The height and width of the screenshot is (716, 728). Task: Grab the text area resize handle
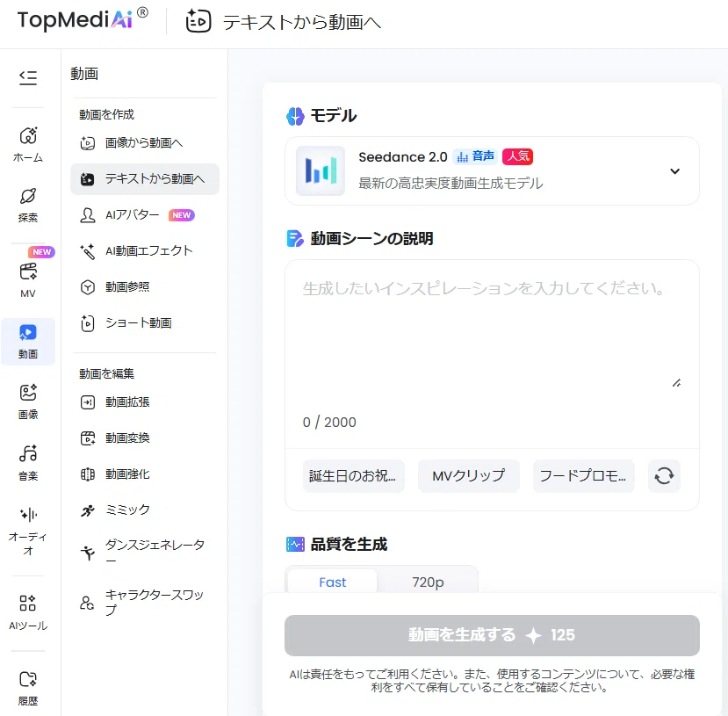point(676,383)
